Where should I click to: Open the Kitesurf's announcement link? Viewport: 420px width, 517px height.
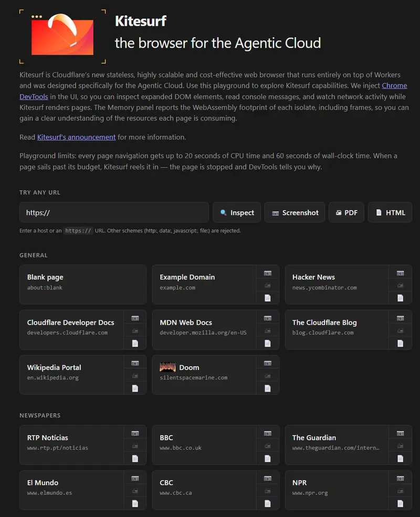point(77,137)
